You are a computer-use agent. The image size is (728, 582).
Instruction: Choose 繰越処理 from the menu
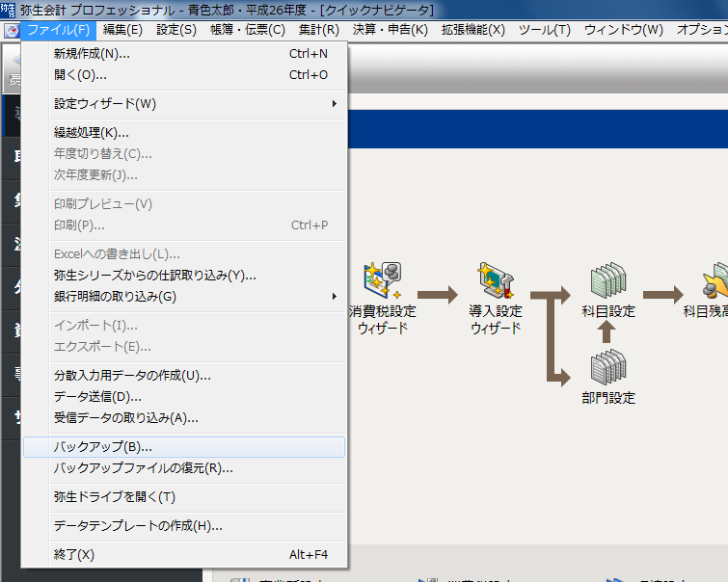pos(92,132)
